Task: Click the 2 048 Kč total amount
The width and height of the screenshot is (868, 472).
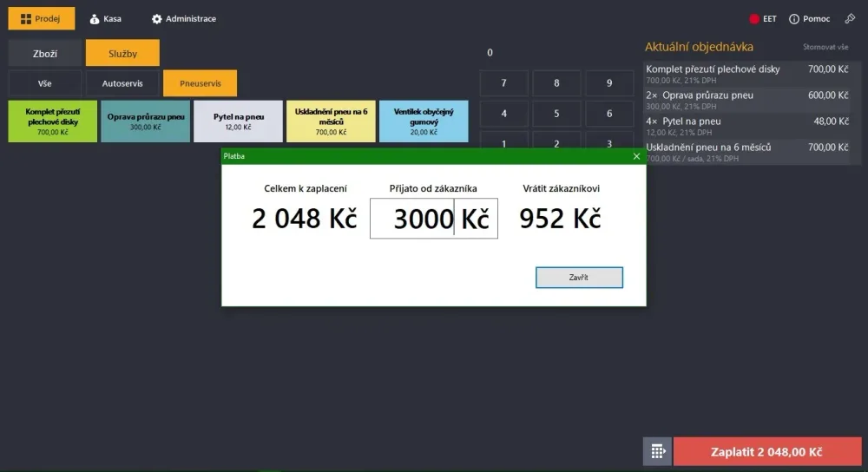Action: point(305,219)
